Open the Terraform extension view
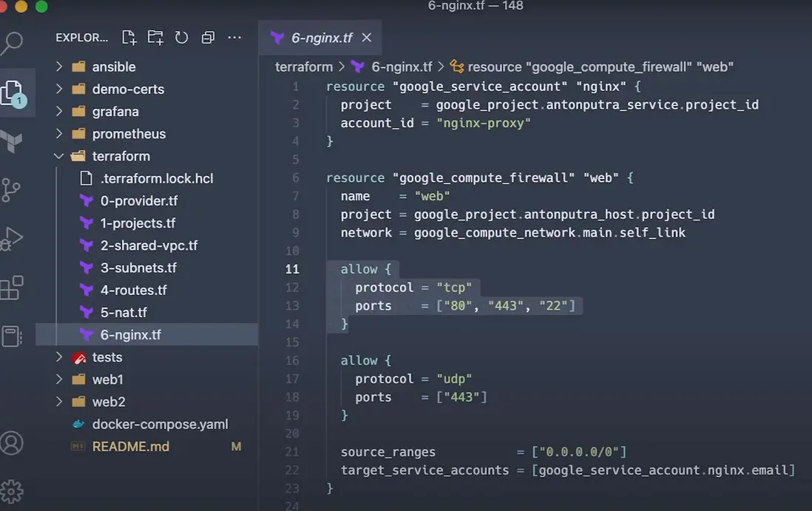Viewport: 812px width, 511px height. click(12, 141)
